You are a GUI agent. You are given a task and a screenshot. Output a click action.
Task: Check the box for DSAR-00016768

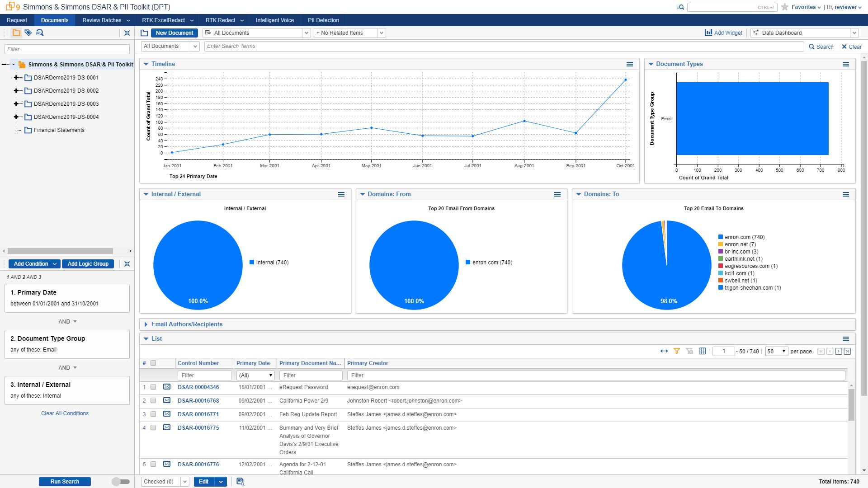pos(153,400)
